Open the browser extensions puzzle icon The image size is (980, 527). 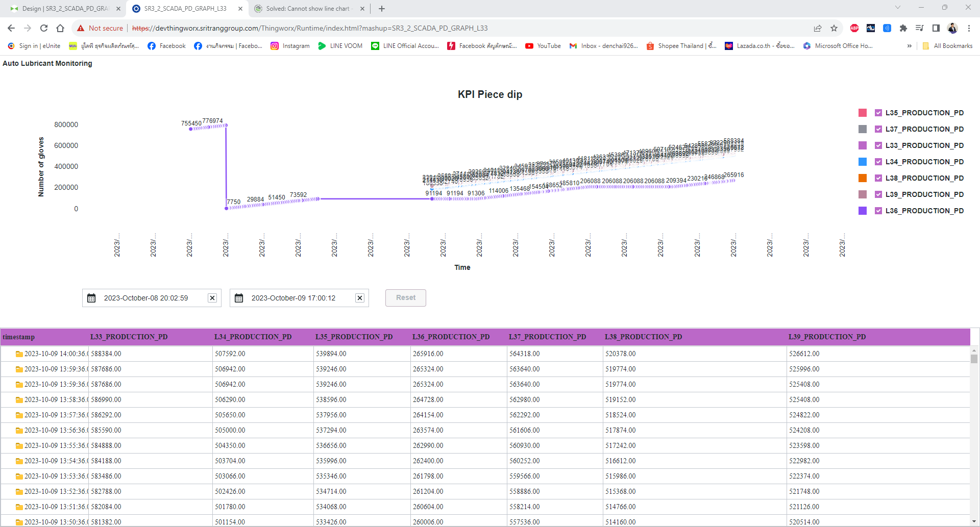click(903, 29)
